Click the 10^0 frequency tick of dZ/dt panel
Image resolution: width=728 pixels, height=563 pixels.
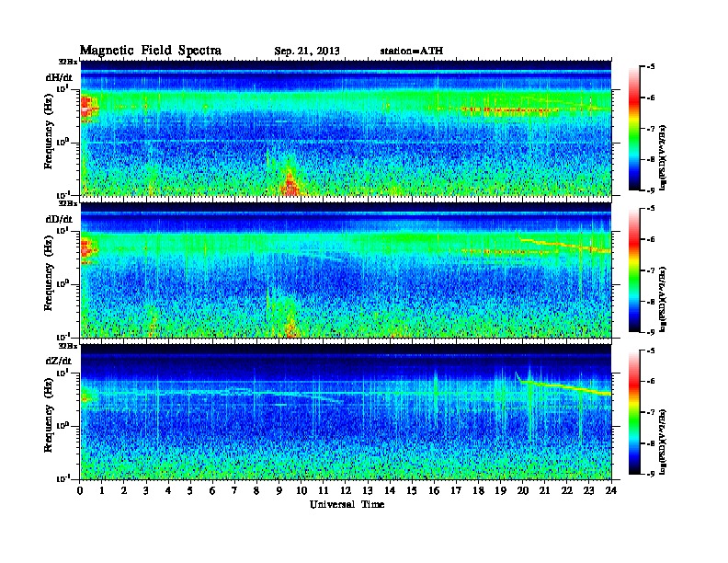[x=63, y=426]
